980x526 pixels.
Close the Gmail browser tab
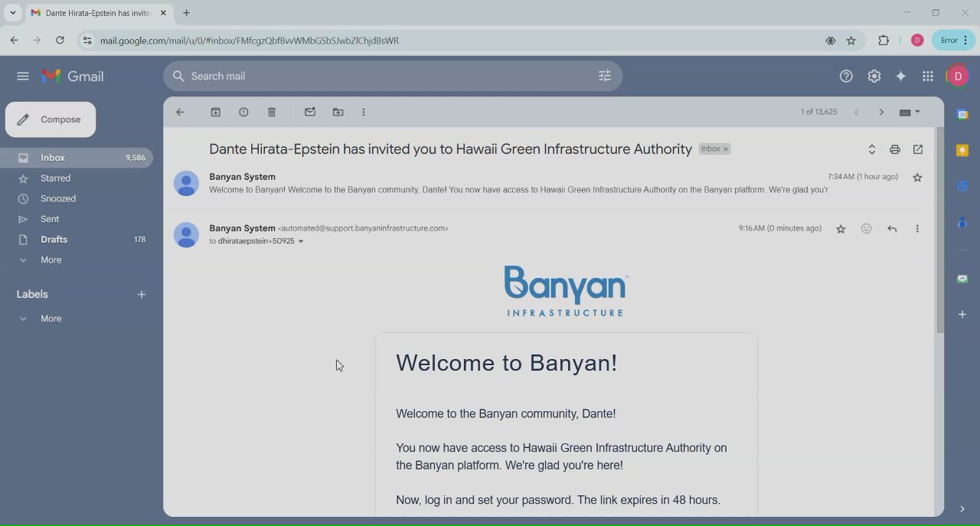point(163,13)
